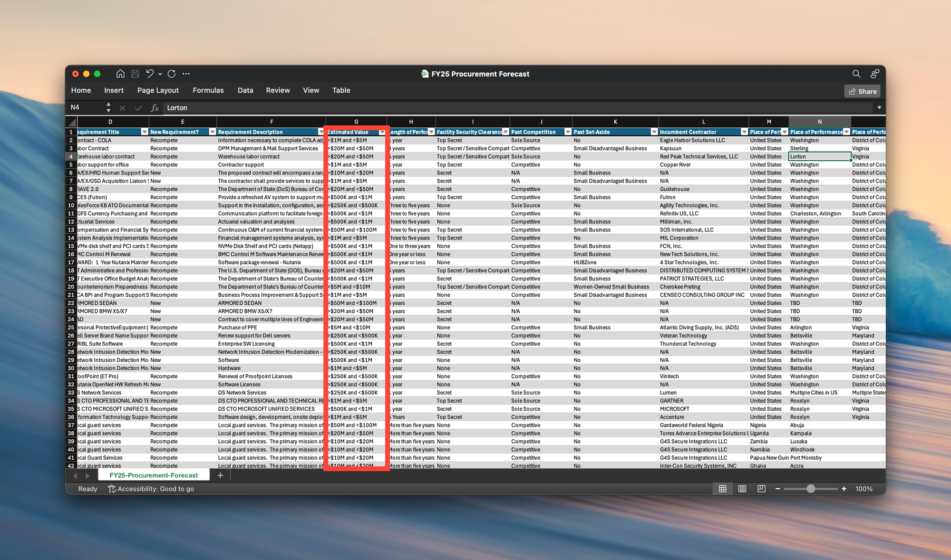This screenshot has width=951, height=560.
Task: Click the collaboration people icon
Action: (874, 74)
